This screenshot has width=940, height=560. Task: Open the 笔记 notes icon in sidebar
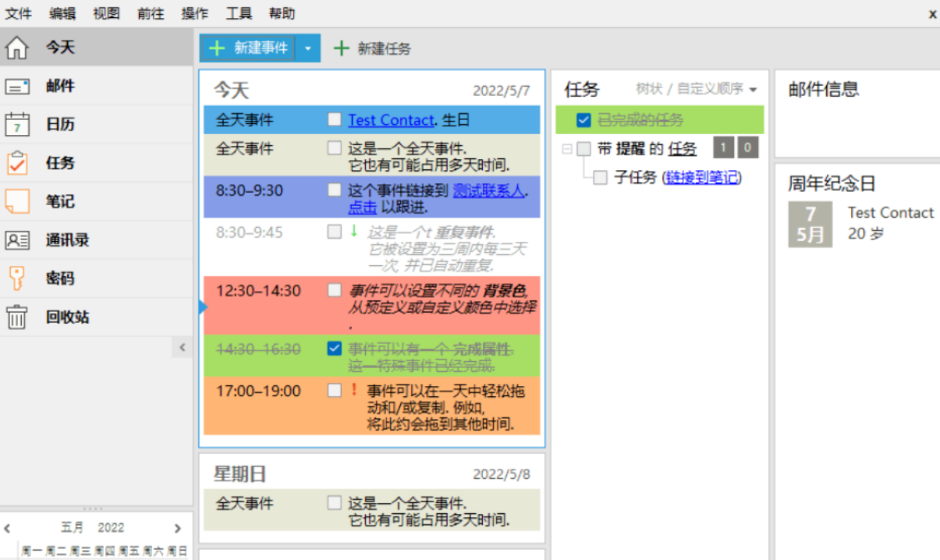point(17,201)
